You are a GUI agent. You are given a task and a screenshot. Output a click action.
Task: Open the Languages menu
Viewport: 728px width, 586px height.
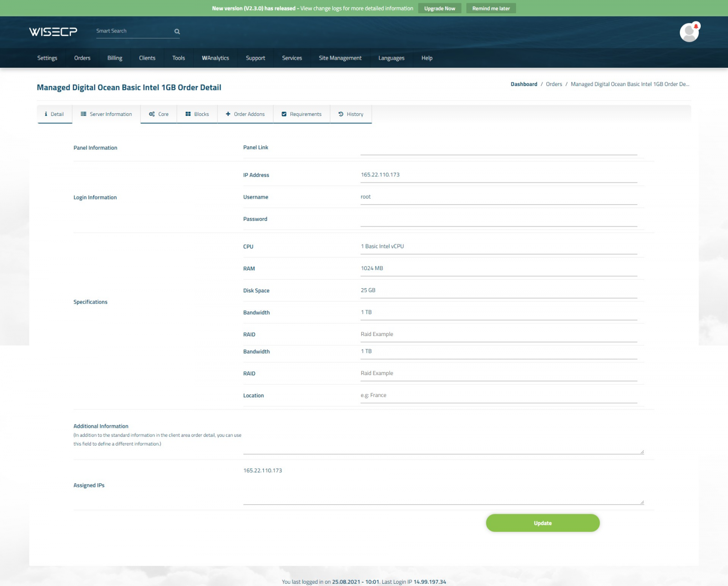391,58
